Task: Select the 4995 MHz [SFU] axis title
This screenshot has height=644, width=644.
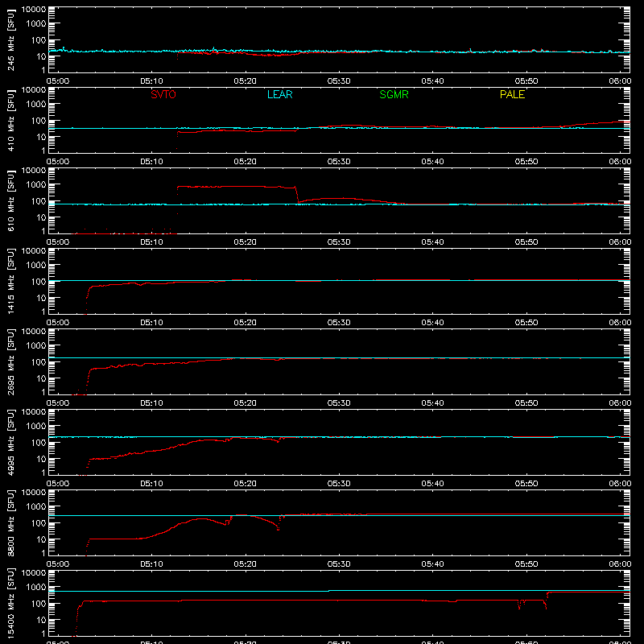Action: click(11, 442)
